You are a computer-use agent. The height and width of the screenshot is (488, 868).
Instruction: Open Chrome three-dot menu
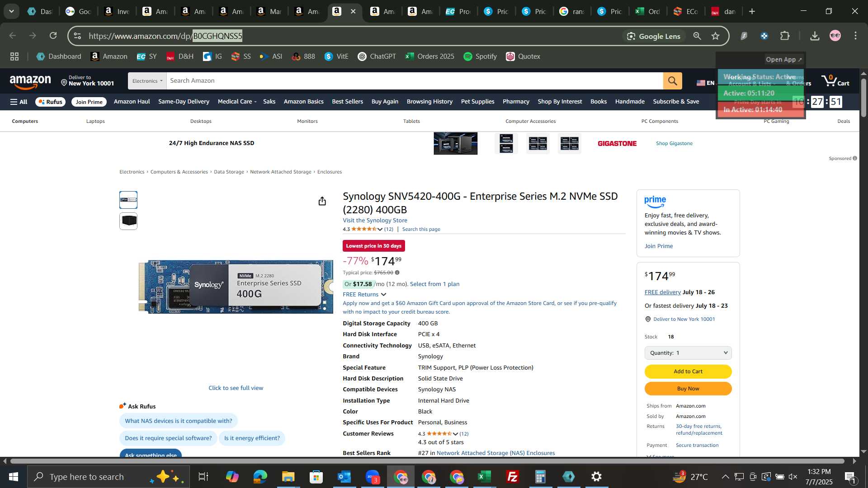click(x=855, y=36)
